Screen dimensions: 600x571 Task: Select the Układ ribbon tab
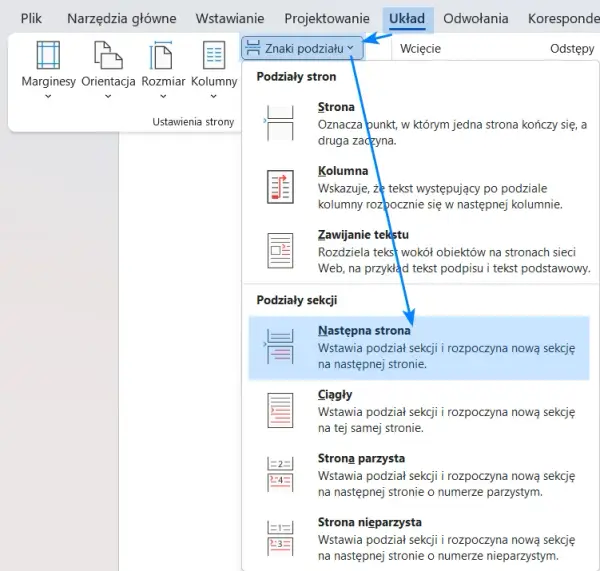coord(407,19)
